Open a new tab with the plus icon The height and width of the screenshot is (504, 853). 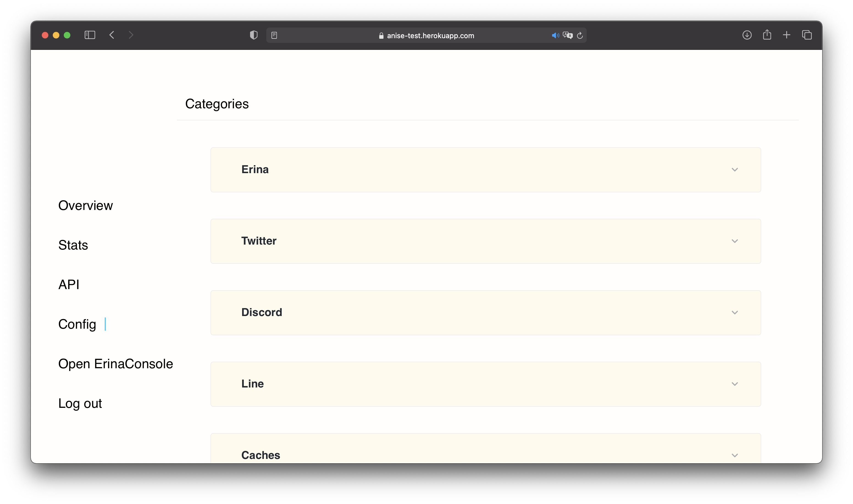pos(786,35)
